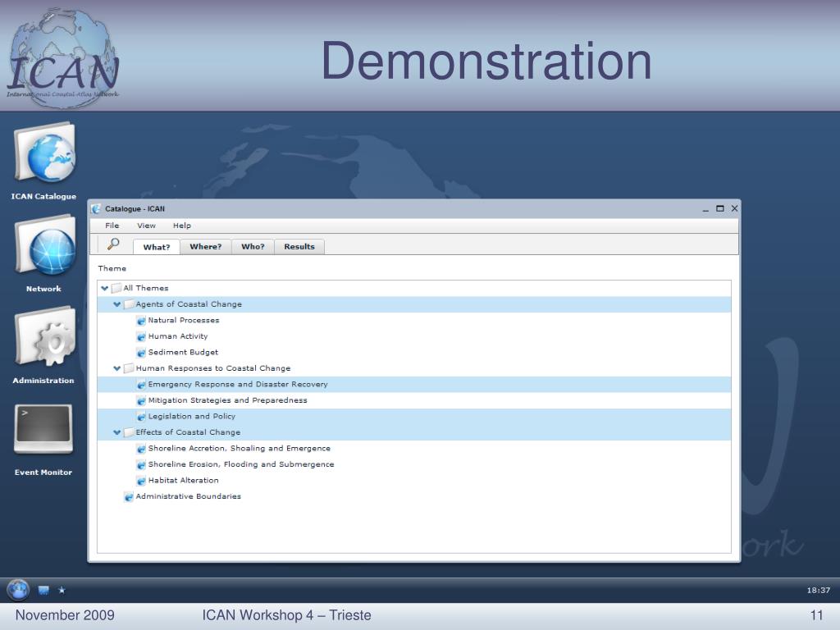Open the Event Monitor terminal icon

pos(43,429)
